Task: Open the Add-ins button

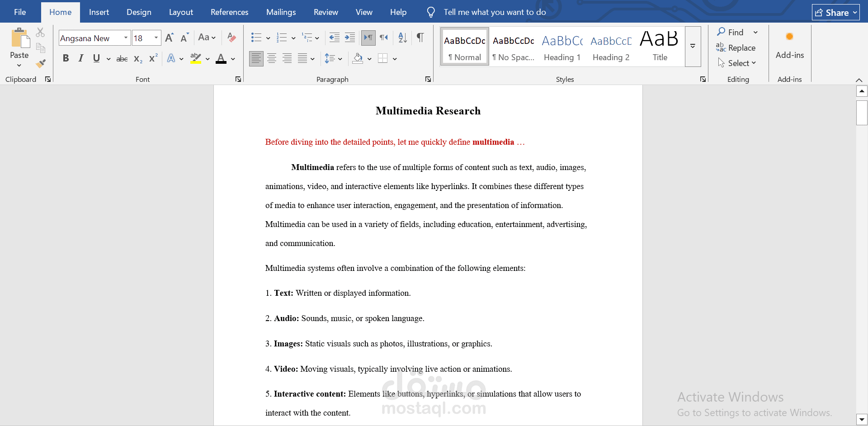Action: (789, 46)
